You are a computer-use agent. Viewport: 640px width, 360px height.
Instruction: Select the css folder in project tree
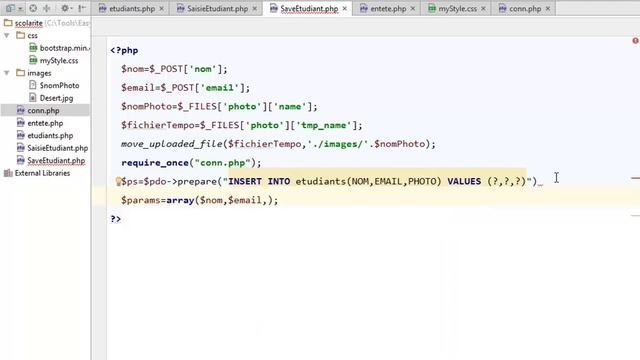(x=32, y=36)
